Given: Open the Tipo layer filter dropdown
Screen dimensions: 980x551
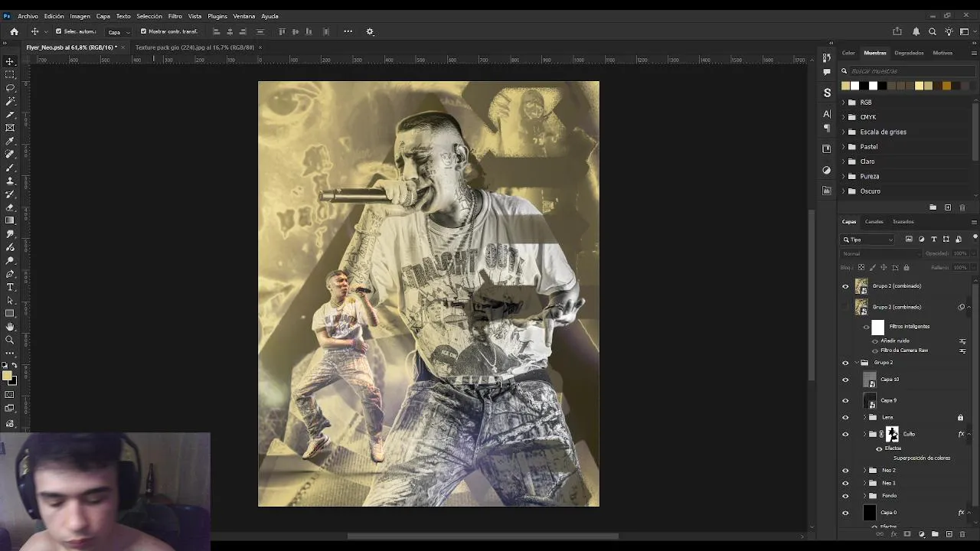Looking at the screenshot, I should pyautogui.click(x=867, y=240).
